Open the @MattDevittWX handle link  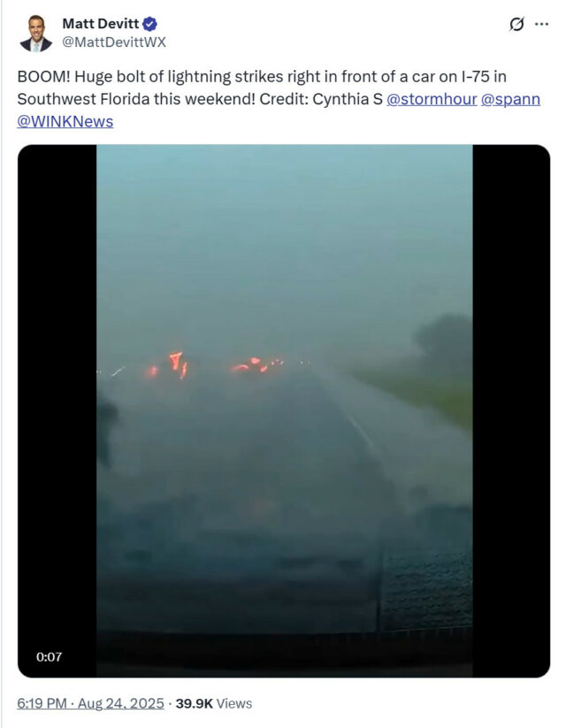point(114,42)
